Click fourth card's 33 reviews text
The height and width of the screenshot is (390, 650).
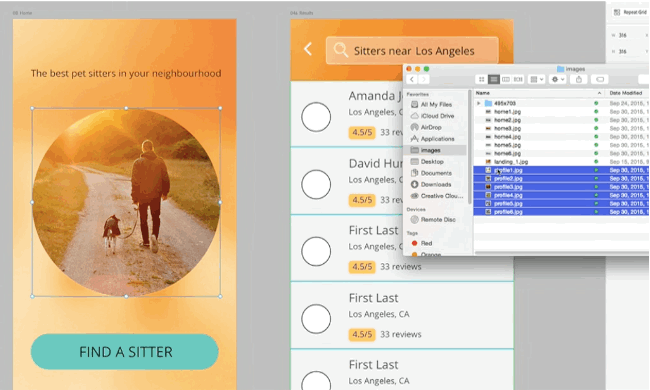[x=400, y=334]
